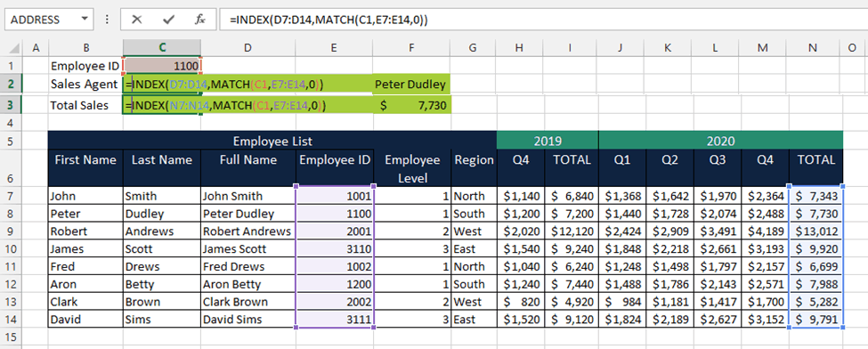868x349 pixels.
Task: Click the 2019 header cell
Action: click(548, 140)
